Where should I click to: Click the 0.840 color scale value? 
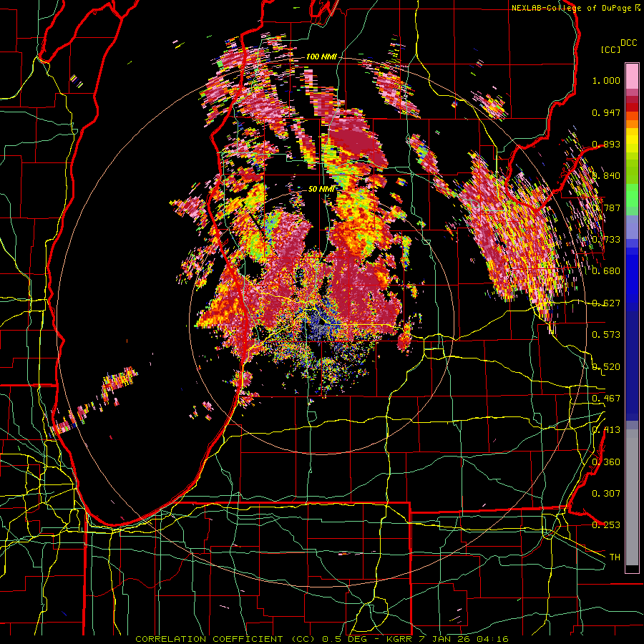tap(606, 176)
